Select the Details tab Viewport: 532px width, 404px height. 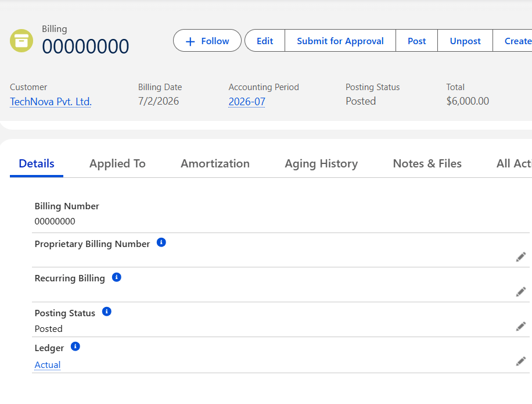pos(37,164)
